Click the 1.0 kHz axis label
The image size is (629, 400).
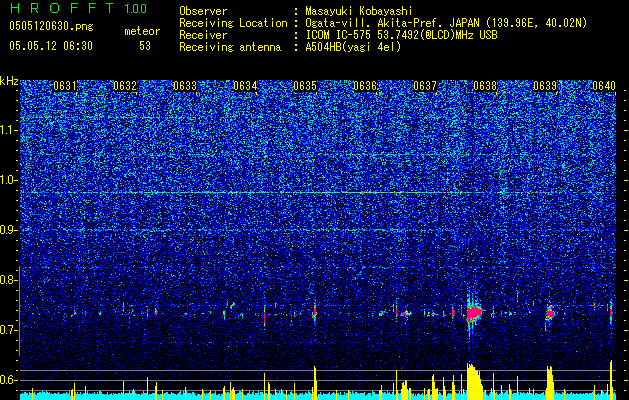tap(9, 181)
